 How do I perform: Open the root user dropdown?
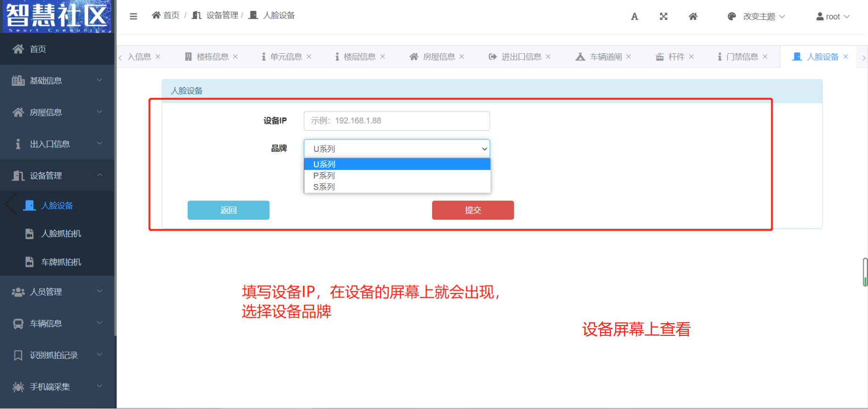833,17
